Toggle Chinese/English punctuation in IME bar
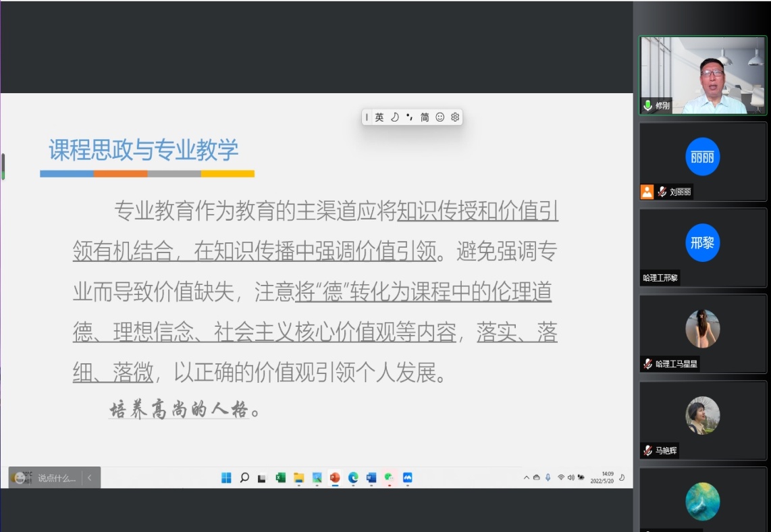Screen dimensions: 771x532 [409, 117]
